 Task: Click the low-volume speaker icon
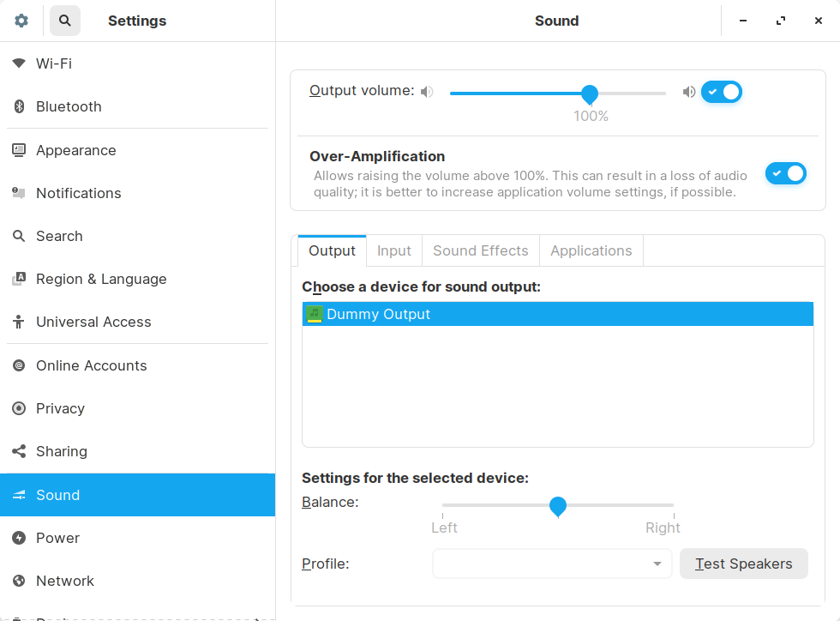point(427,92)
